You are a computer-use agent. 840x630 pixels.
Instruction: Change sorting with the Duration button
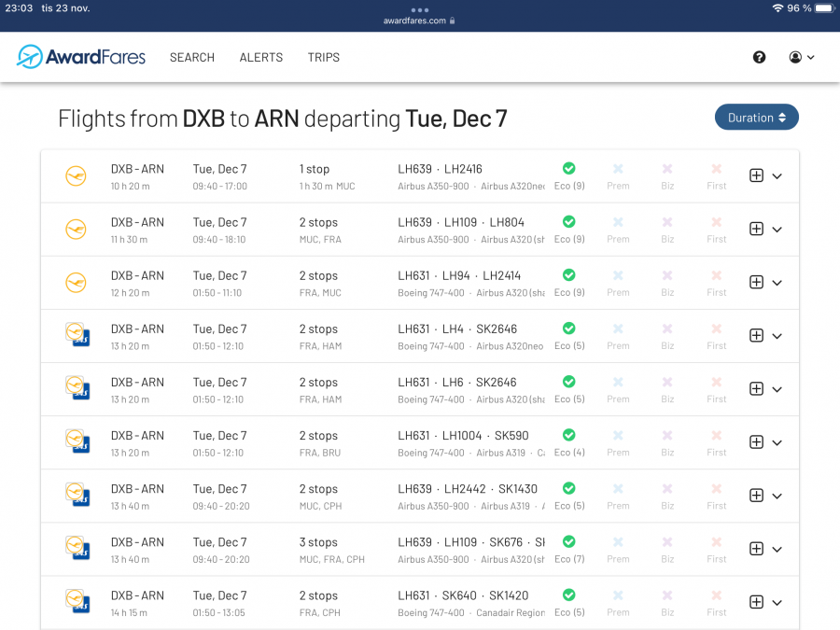tap(756, 118)
